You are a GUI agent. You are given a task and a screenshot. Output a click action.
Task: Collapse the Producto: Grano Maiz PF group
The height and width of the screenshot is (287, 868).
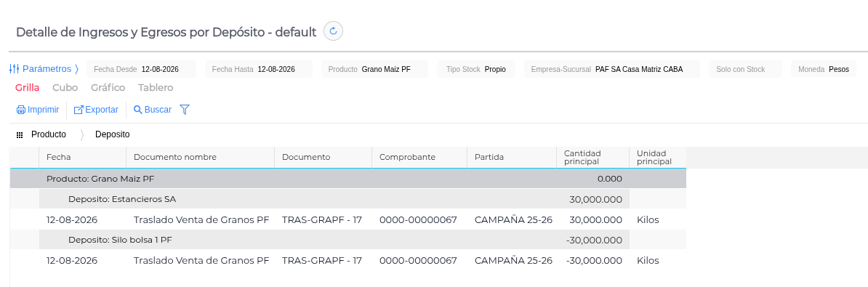click(347, 179)
